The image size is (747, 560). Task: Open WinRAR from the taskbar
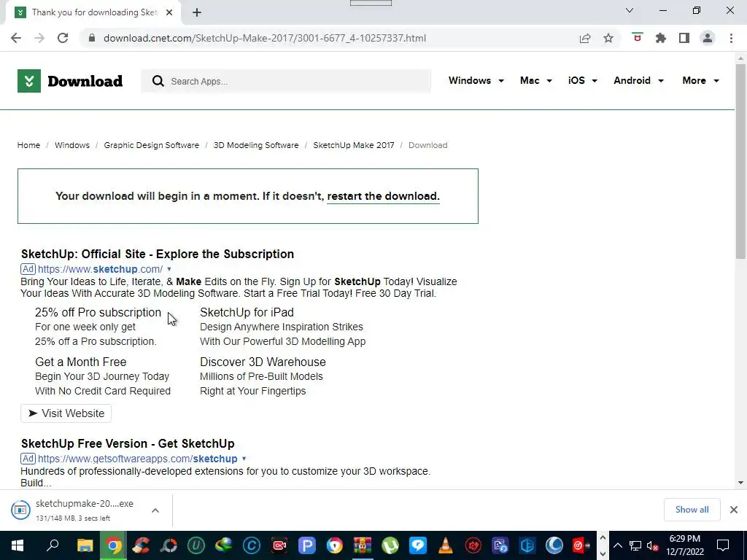(x=362, y=545)
